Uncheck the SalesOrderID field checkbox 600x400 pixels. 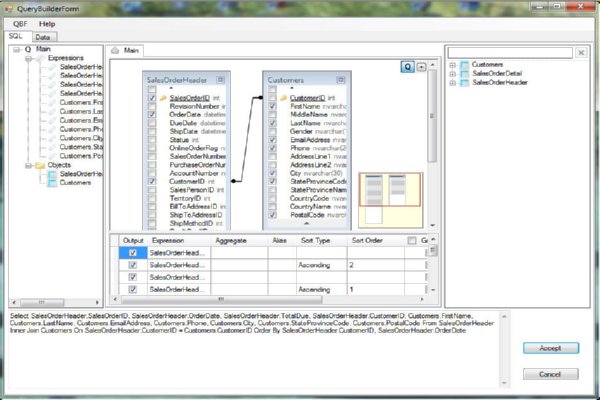[x=152, y=98]
